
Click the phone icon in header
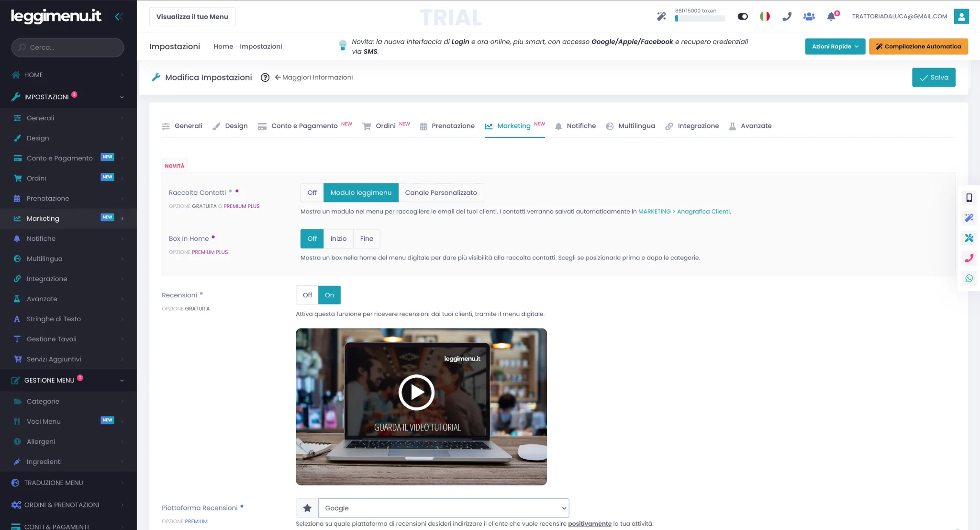(787, 16)
